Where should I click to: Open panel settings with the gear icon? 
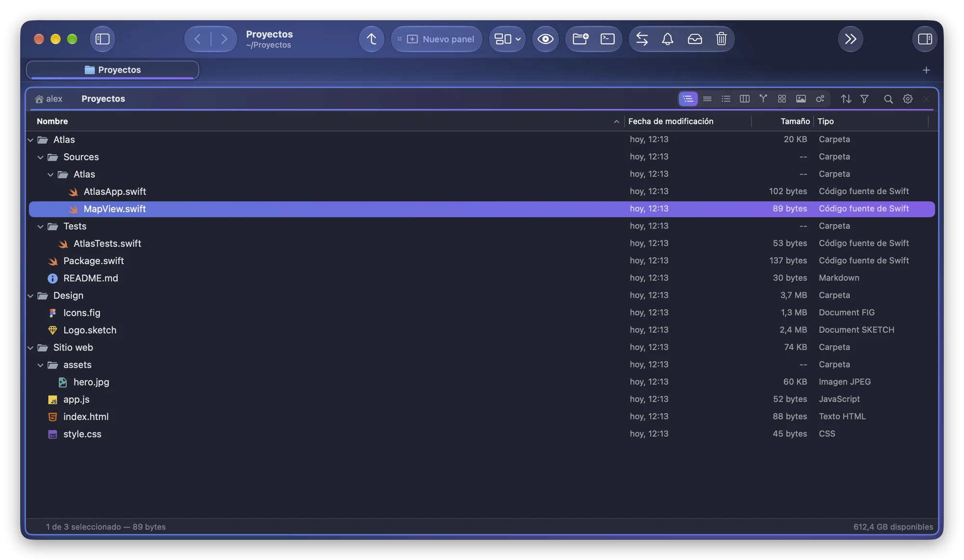908,99
